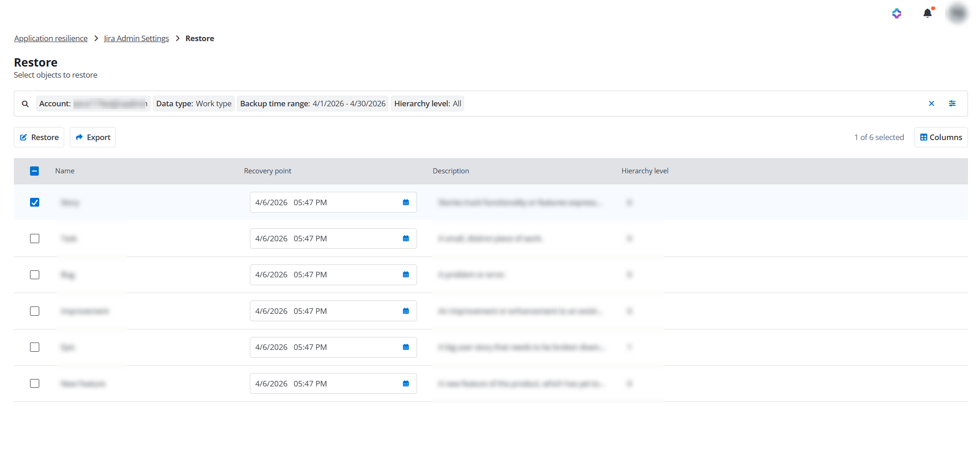Open the filter settings sliders icon

pyautogui.click(x=952, y=104)
